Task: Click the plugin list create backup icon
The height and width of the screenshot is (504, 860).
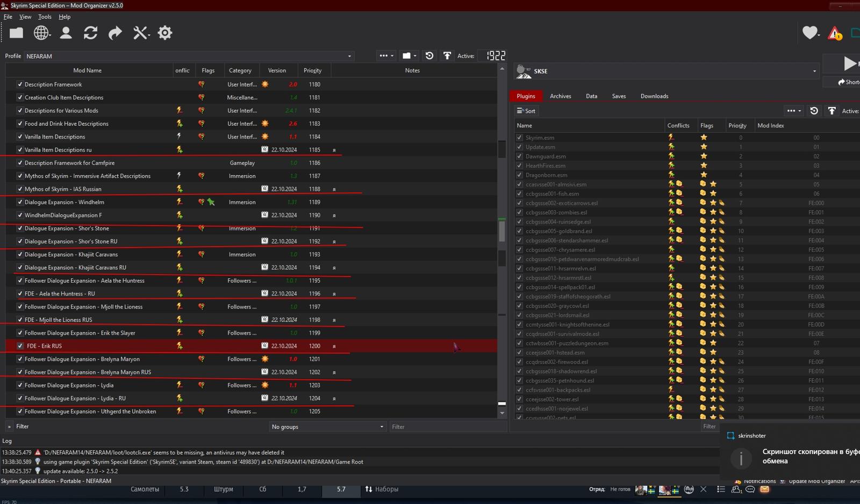Action: tap(832, 111)
